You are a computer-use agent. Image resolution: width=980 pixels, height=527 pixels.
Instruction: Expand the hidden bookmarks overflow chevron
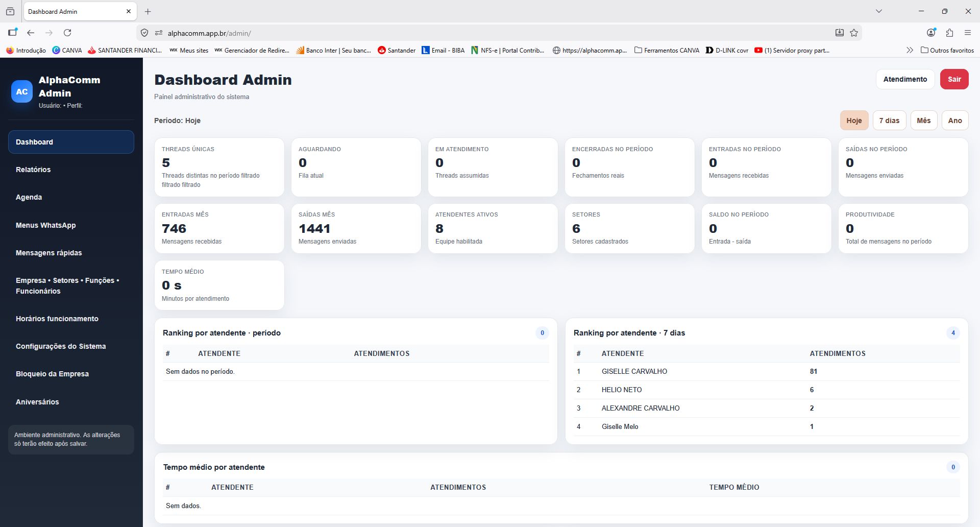click(910, 50)
